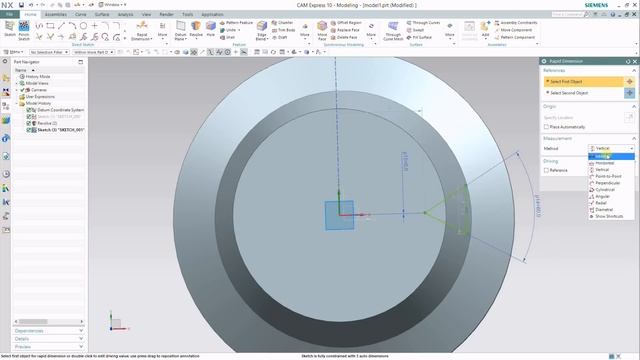
Task: Select the Line sketch tool
Action: [x=61, y=26]
